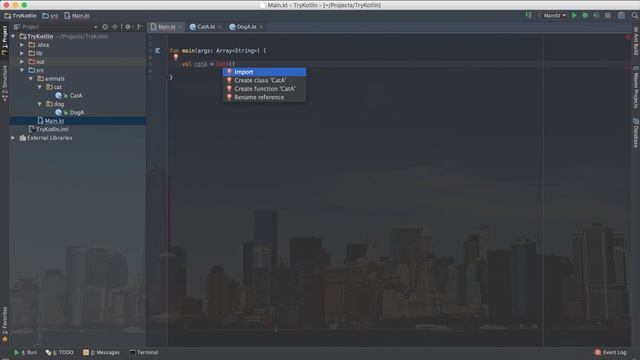Image resolution: width=640 pixels, height=360 pixels.
Task: Click Scroll from Source target icon
Action: [x=105, y=27]
